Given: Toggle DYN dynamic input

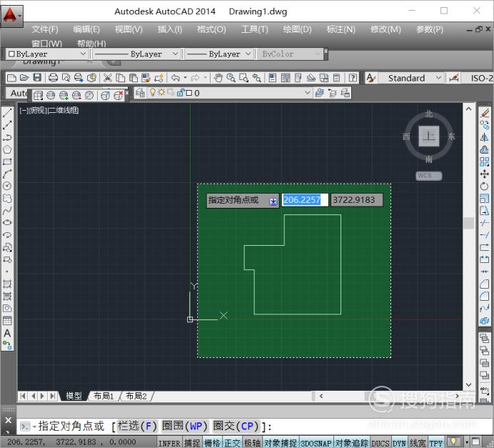Looking at the screenshot, I should 399,443.
